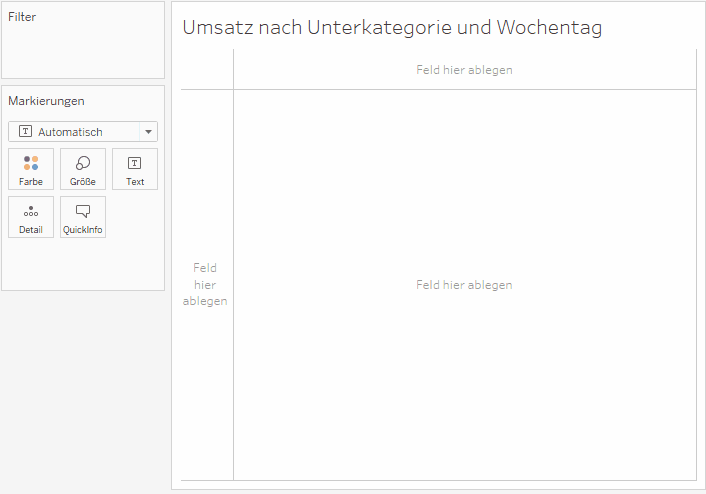Click the rows drop area on the left
The height and width of the screenshot is (494, 706).
point(205,285)
